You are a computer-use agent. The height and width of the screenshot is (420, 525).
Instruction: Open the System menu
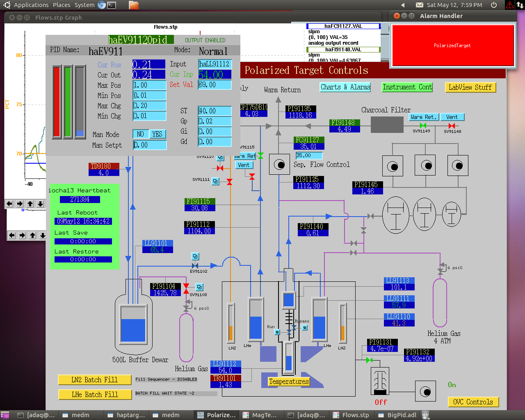pos(84,5)
